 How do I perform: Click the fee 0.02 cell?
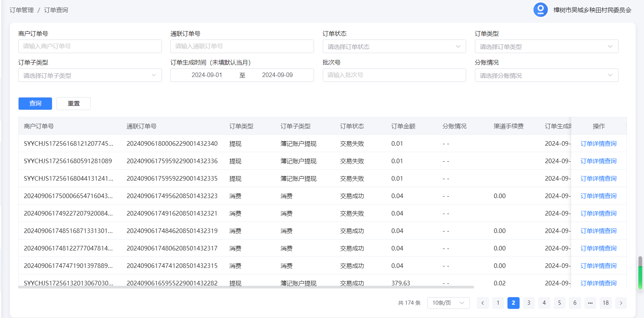(500, 283)
